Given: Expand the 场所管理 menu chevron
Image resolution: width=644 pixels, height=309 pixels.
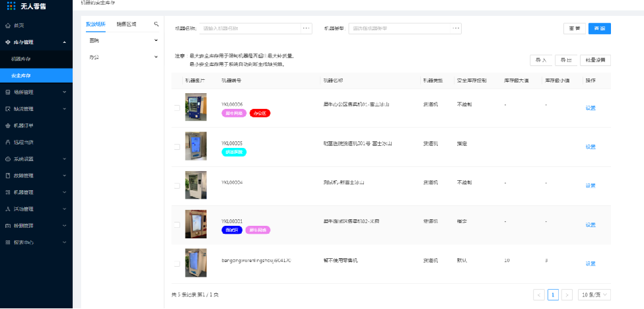Looking at the screenshot, I should point(65,92).
